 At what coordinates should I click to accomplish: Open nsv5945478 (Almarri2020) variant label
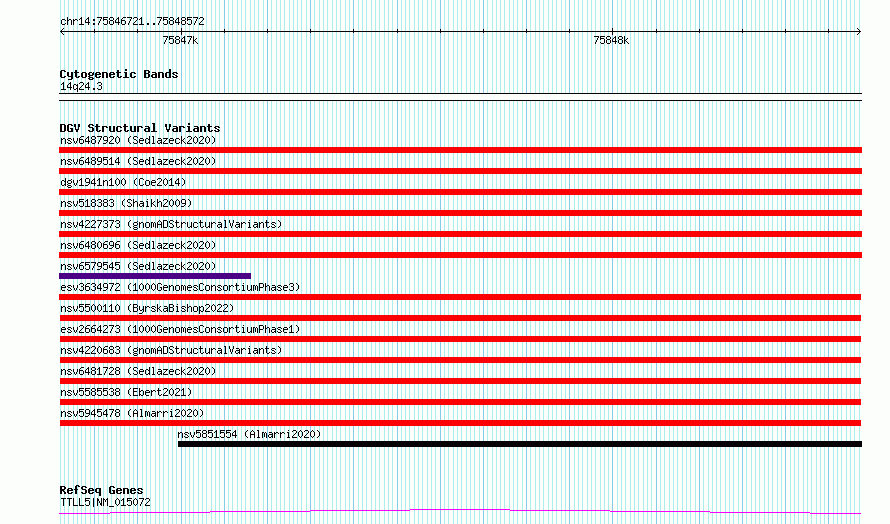tap(132, 413)
